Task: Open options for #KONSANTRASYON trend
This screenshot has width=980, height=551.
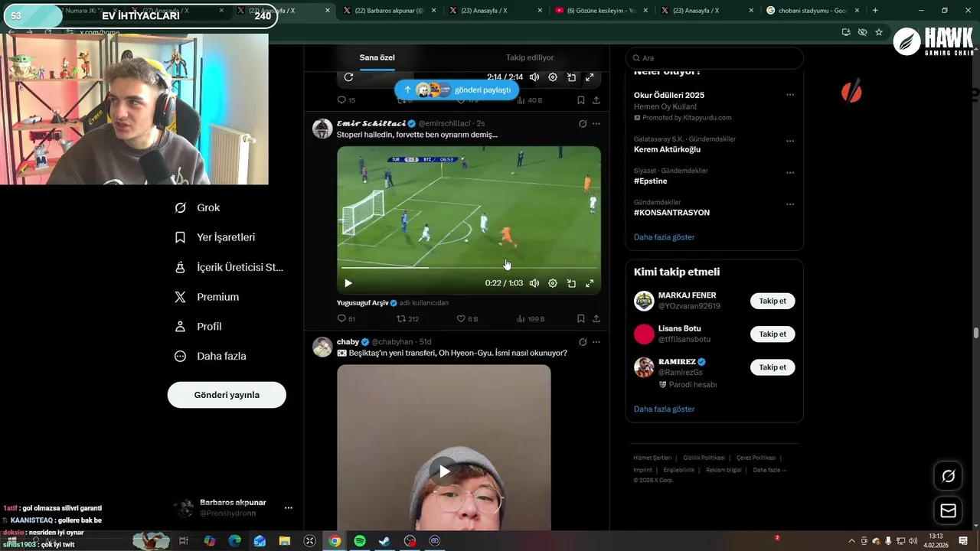Action: point(790,204)
